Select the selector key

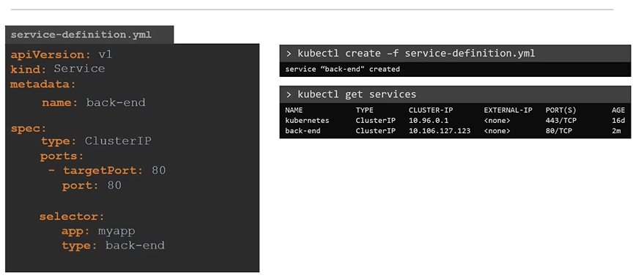(72, 217)
